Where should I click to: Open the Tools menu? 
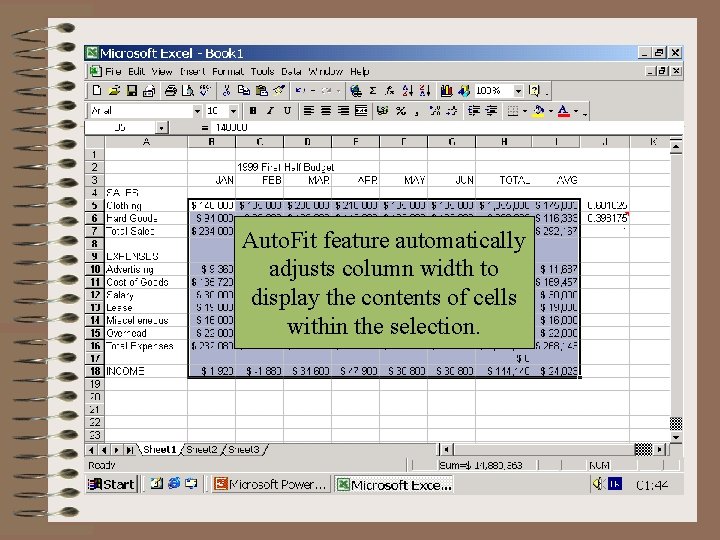pyautogui.click(x=262, y=72)
